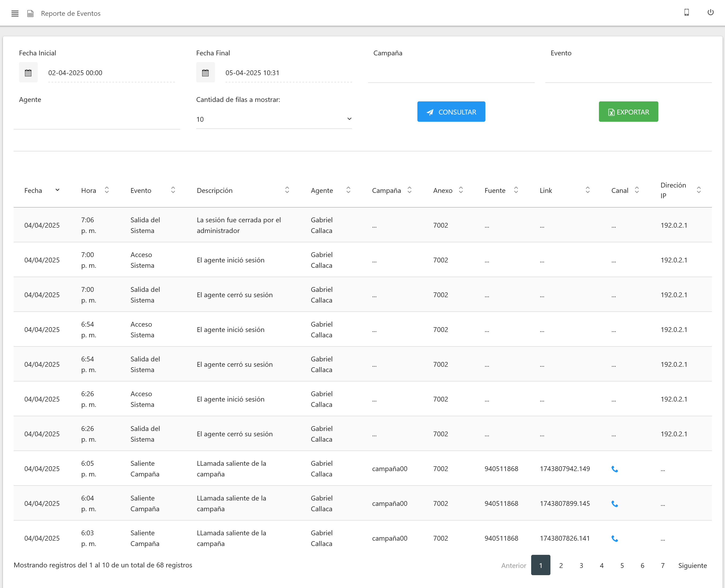This screenshot has width=725, height=588.
Task: Click phone channel icon for 1743807826.141 row
Action: 614,539
